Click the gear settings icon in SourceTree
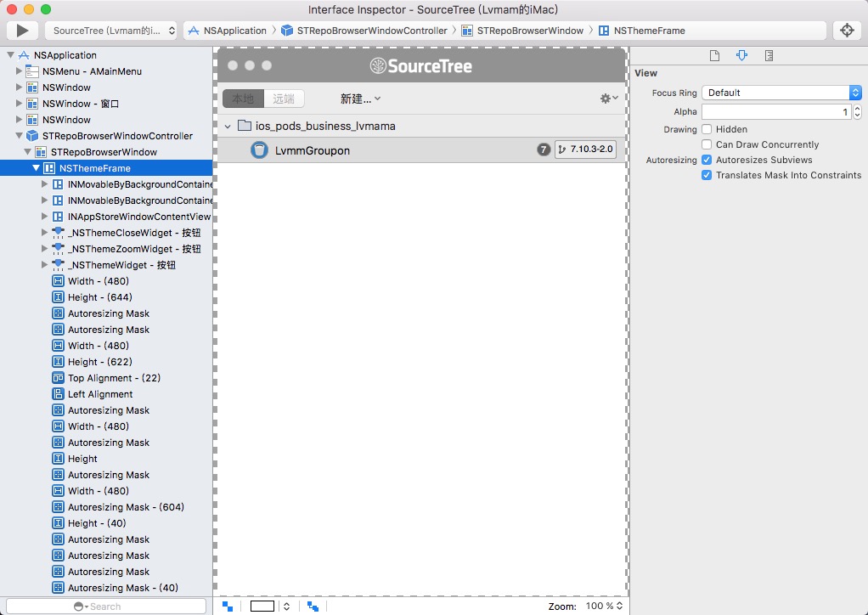868x615 pixels. [608, 99]
